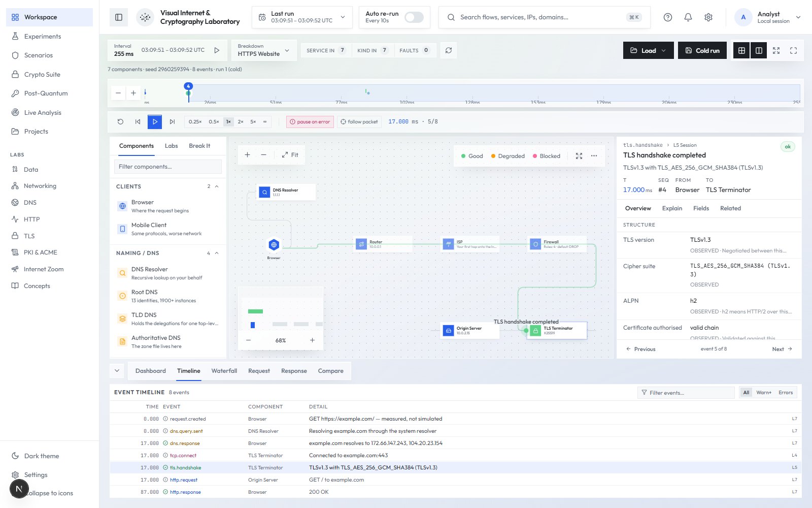The image size is (812, 508).
Task: Open the Analyst account menu
Action: [x=768, y=17]
